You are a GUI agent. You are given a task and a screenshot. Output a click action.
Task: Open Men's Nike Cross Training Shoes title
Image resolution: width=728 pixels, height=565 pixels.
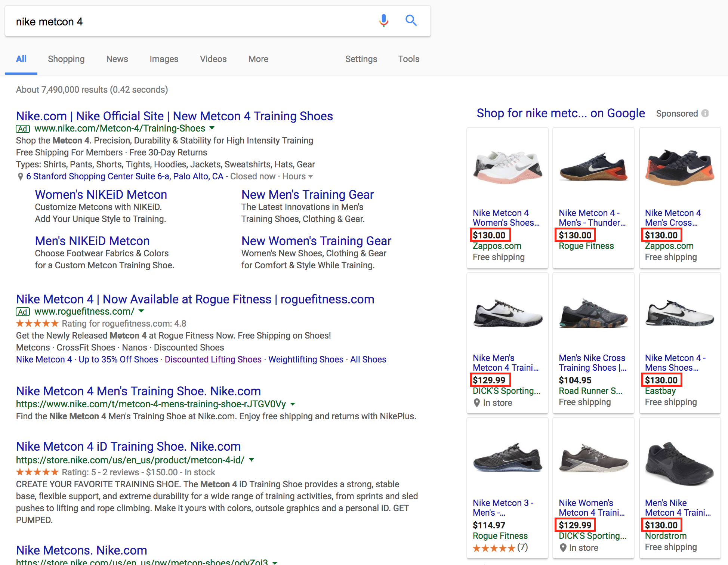[592, 363]
